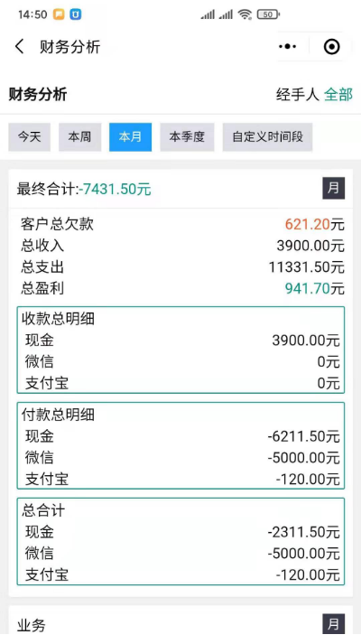
Task: Open the three-dots more menu
Action: 287,46
